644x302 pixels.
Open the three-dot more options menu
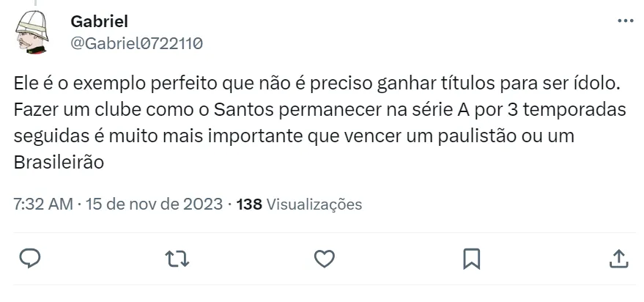[626, 21]
